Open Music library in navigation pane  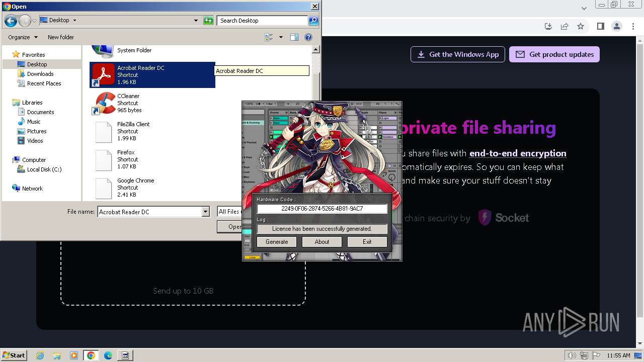point(34,122)
